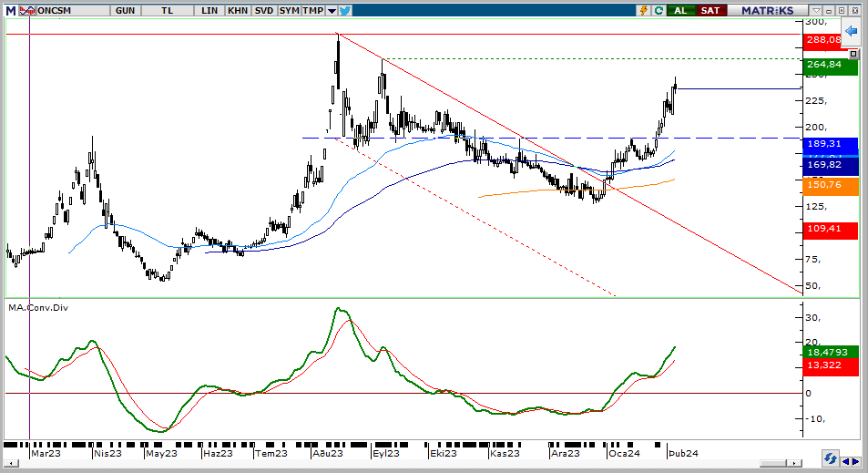Viewport: 868px width, 473px height.
Task: Open the TMP template button
Action: point(312,11)
